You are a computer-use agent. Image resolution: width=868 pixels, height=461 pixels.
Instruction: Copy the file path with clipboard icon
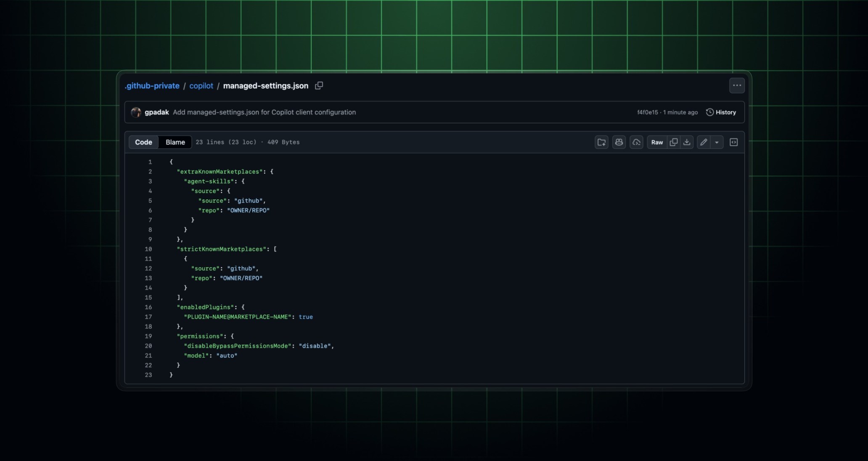click(319, 85)
